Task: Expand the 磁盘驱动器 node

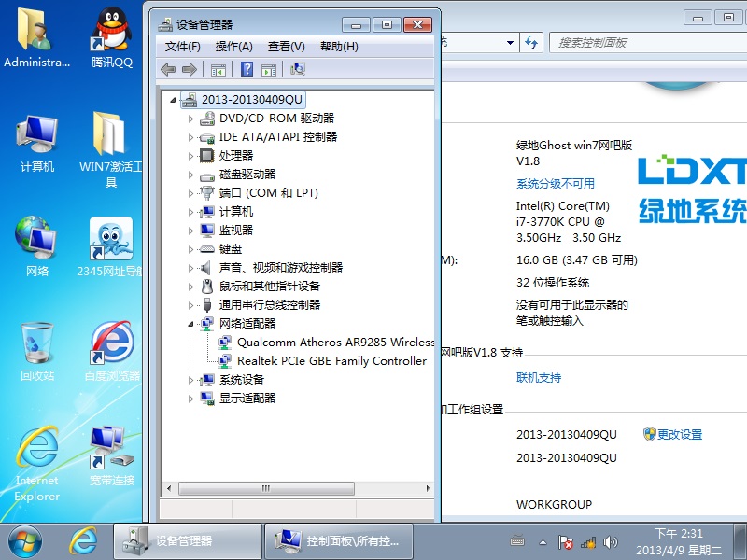Action: pyautogui.click(x=190, y=175)
